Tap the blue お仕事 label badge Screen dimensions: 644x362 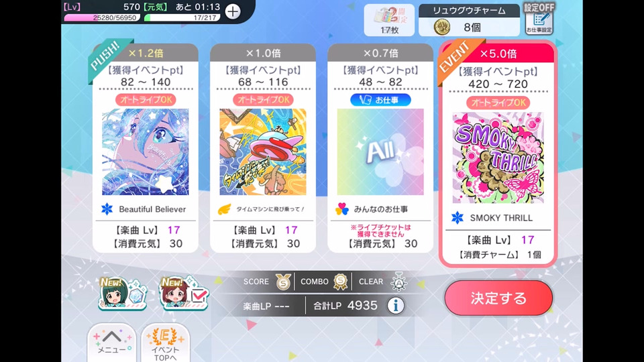point(380,100)
